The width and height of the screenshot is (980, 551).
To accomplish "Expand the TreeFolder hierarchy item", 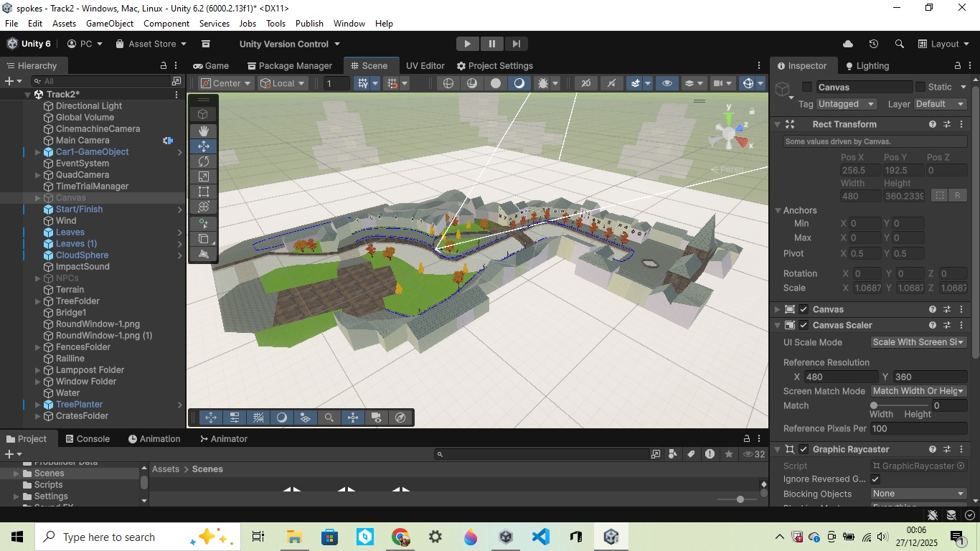I will [38, 301].
